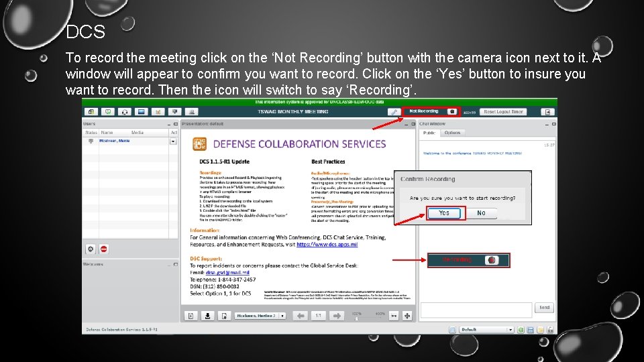
Task: Click the 'Welcome to the conference' chat message
Action: pyautogui.click(x=472, y=153)
